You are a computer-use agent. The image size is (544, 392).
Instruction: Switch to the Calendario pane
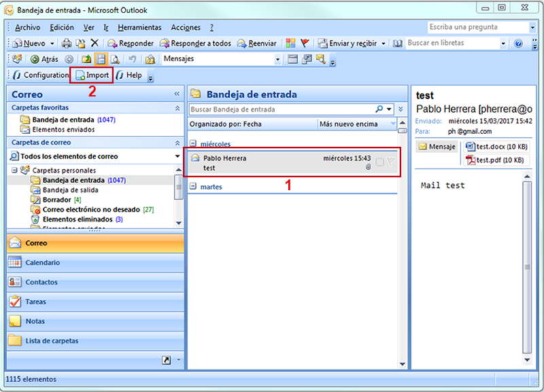[x=95, y=262]
